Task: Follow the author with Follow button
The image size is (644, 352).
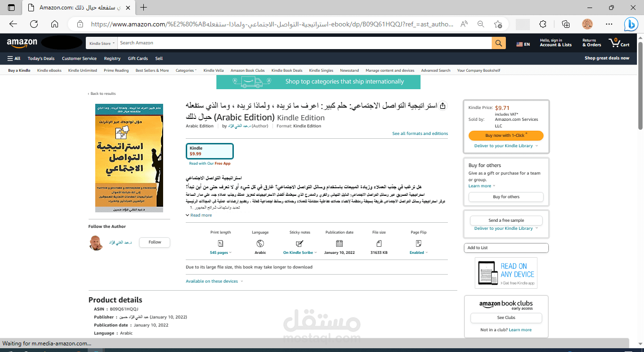Action: [155, 242]
